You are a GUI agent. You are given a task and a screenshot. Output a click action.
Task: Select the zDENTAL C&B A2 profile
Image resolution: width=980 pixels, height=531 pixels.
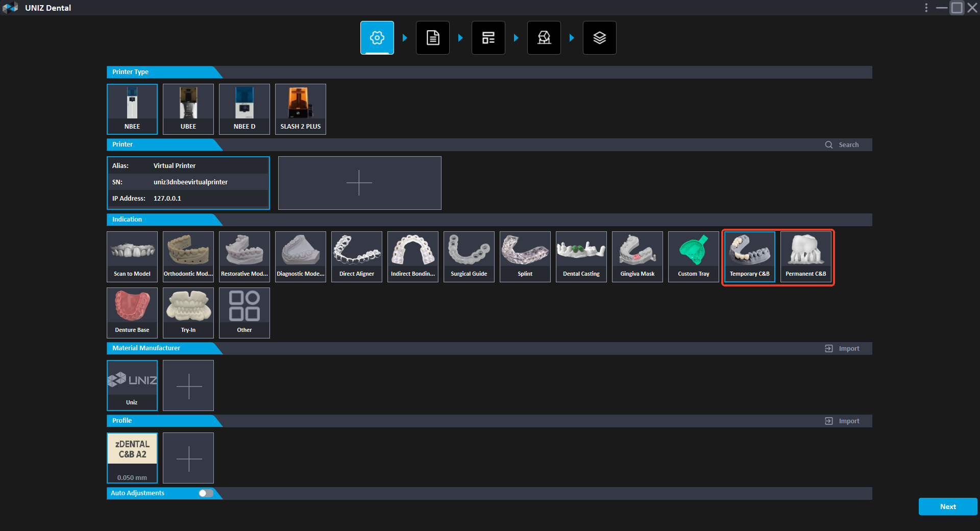tap(132, 457)
